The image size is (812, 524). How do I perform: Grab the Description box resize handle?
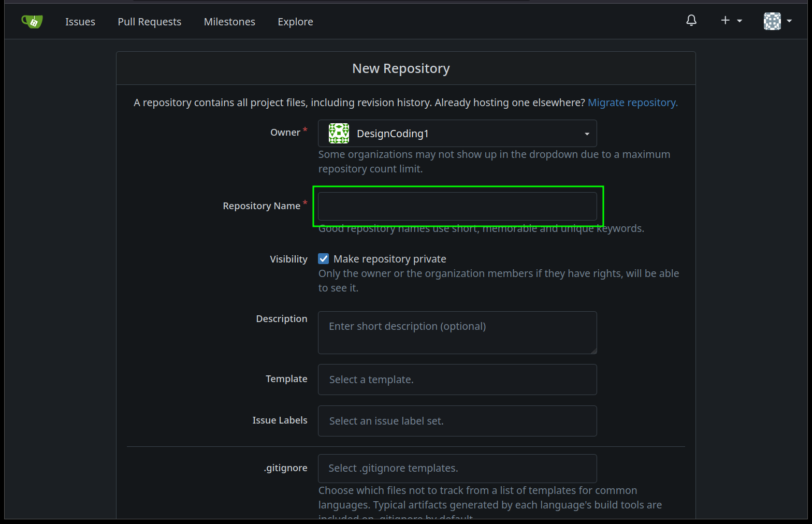click(593, 351)
